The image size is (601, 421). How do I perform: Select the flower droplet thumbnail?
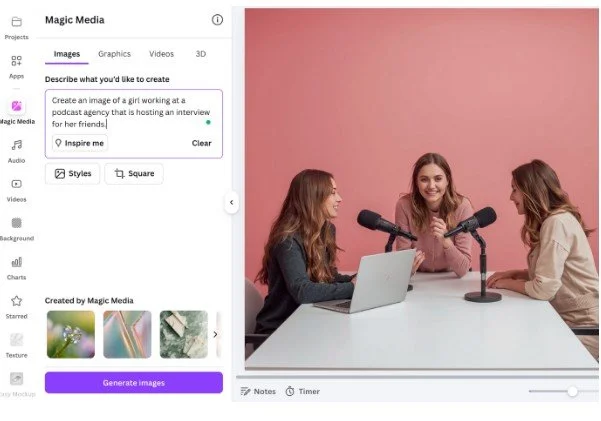[71, 334]
